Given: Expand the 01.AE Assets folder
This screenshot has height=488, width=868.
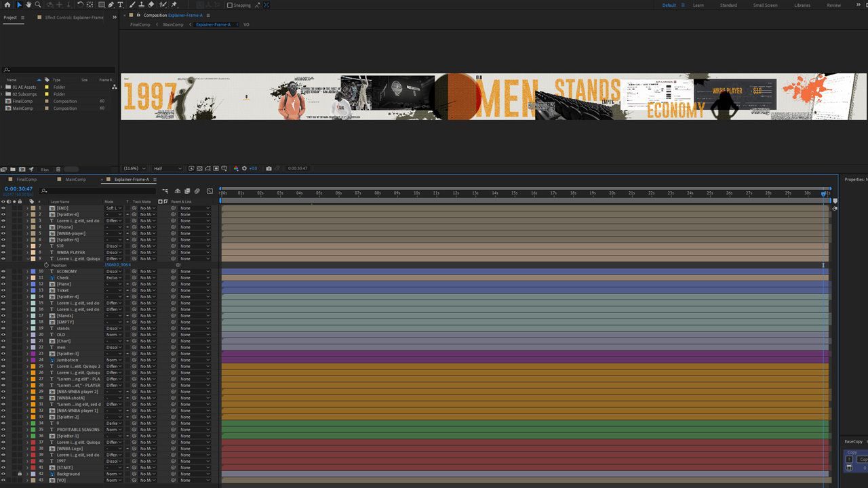Looking at the screenshot, I should (3, 87).
